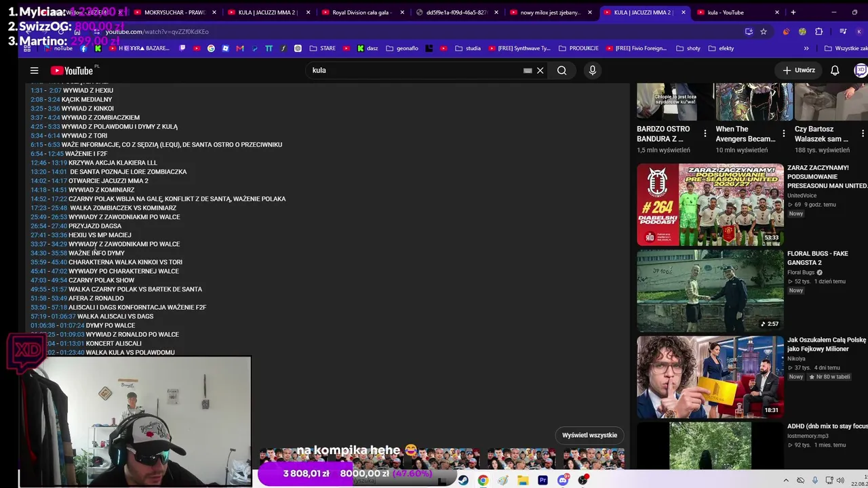Open the account avatar menu
Viewport: 868px width, 488px height.
point(861,70)
